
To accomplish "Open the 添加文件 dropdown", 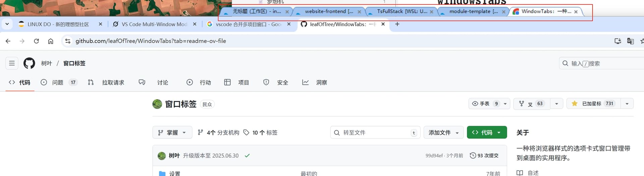I will click(x=443, y=132).
